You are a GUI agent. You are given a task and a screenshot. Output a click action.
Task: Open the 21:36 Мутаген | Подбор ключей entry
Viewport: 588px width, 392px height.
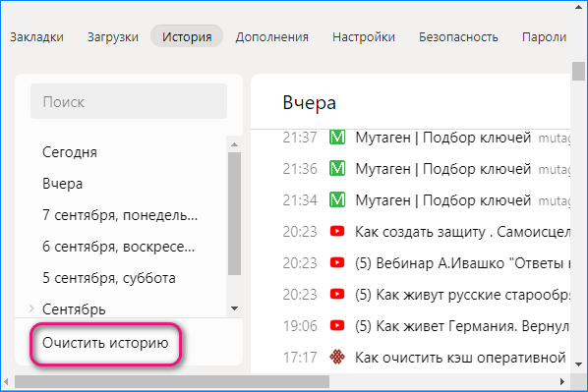click(443, 169)
